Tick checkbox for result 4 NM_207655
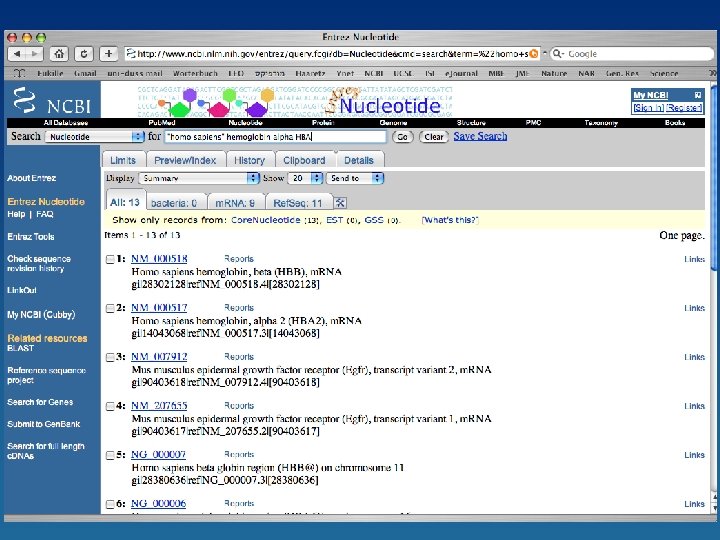The height and width of the screenshot is (540, 720). [110, 406]
